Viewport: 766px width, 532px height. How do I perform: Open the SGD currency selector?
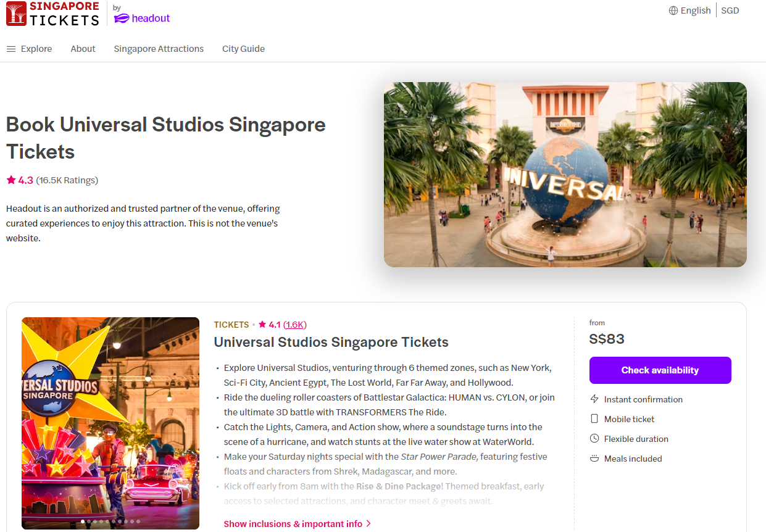(x=730, y=10)
